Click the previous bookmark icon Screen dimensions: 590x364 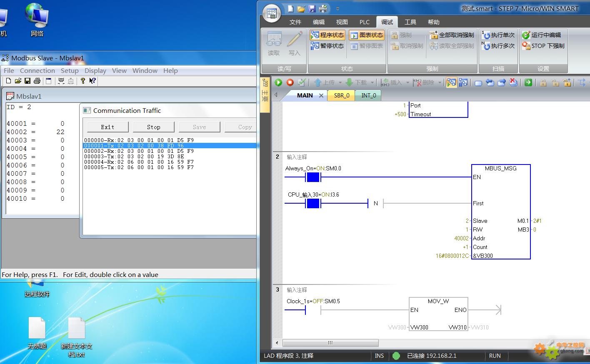490,82
